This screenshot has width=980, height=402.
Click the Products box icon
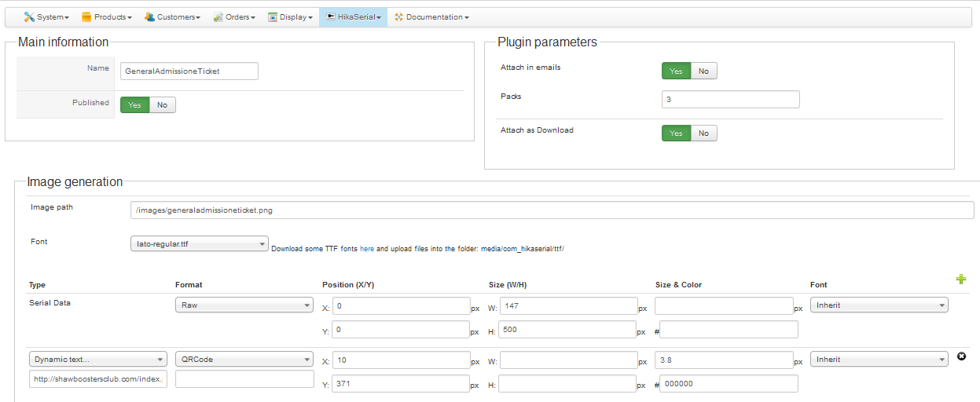86,16
